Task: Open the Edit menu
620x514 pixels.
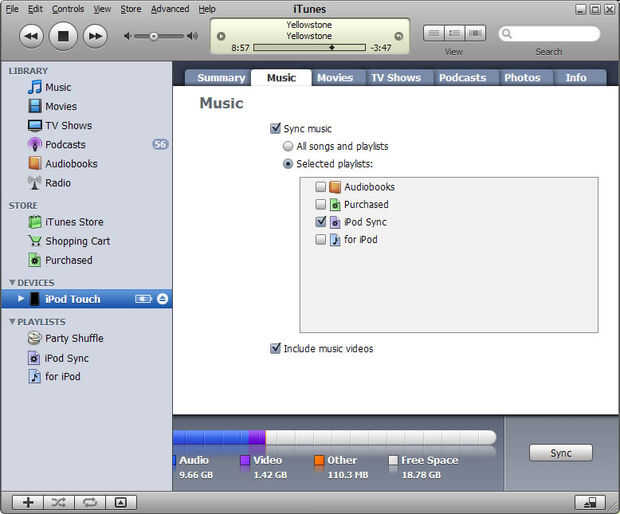Action: pos(35,9)
